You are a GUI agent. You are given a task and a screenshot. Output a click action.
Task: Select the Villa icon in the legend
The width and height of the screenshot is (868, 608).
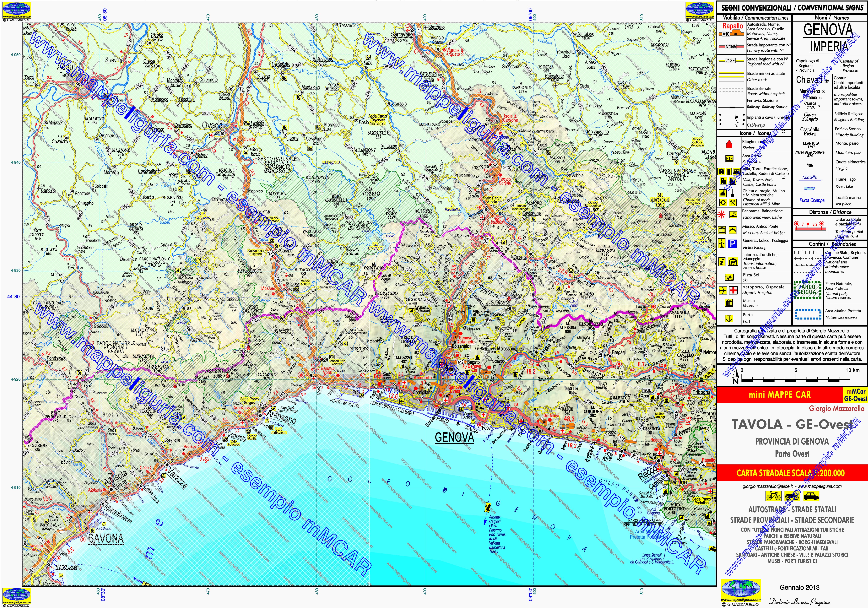pyautogui.click(x=721, y=171)
